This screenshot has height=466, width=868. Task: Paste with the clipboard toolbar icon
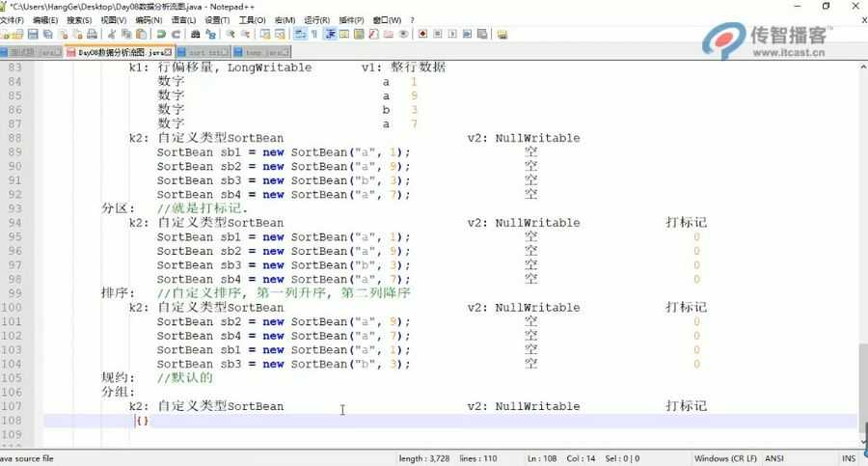click(142, 35)
